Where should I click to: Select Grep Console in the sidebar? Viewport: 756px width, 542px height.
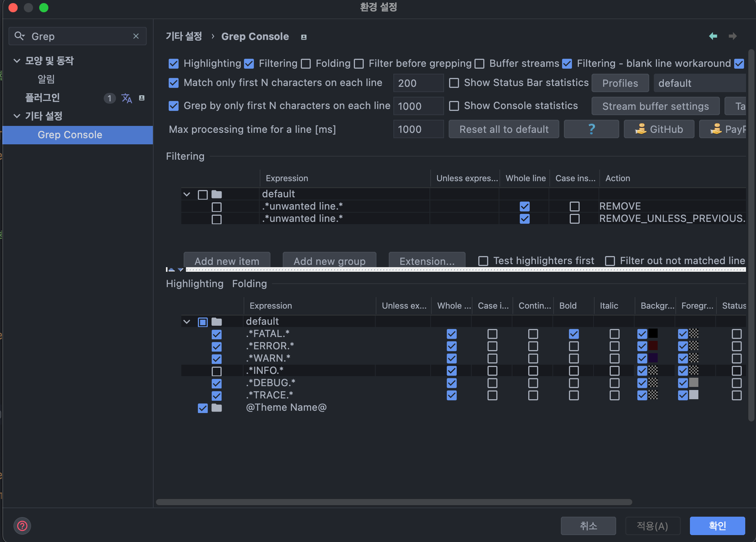[x=70, y=135]
